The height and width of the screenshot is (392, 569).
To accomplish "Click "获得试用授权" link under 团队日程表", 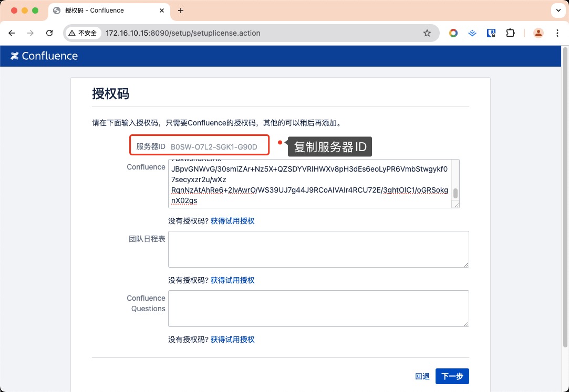I will click(232, 280).
